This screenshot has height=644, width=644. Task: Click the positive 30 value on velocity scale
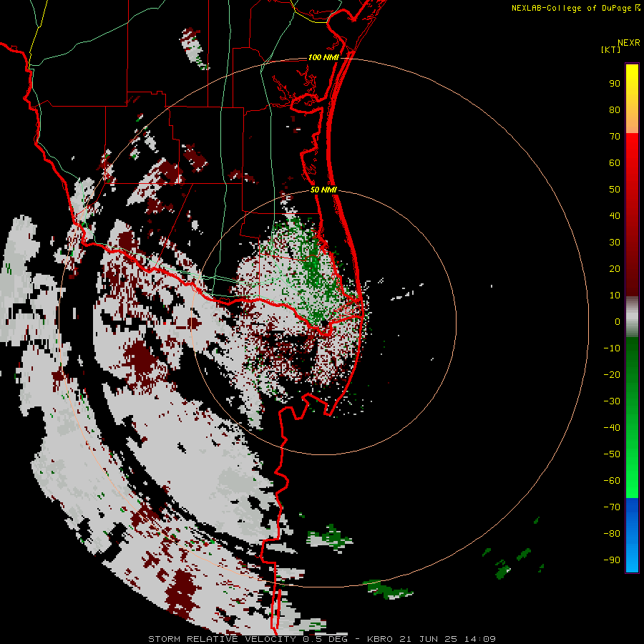pos(615,243)
